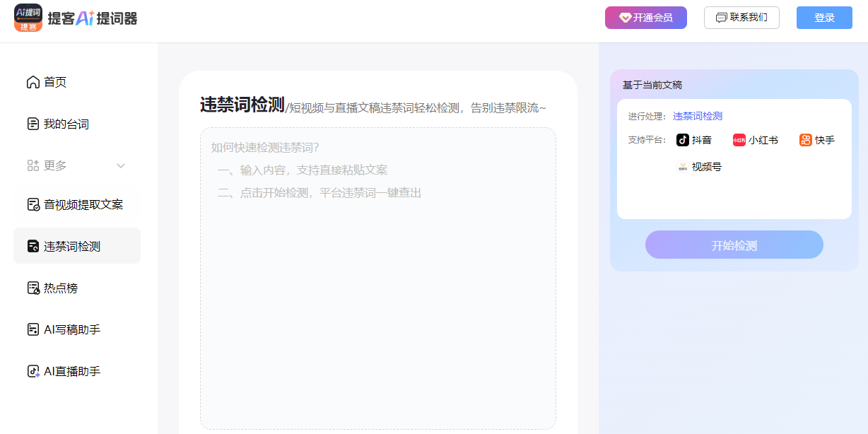Open 音视频提取文案 in the sidebar
Screen dimensions: 868x434
(83, 205)
